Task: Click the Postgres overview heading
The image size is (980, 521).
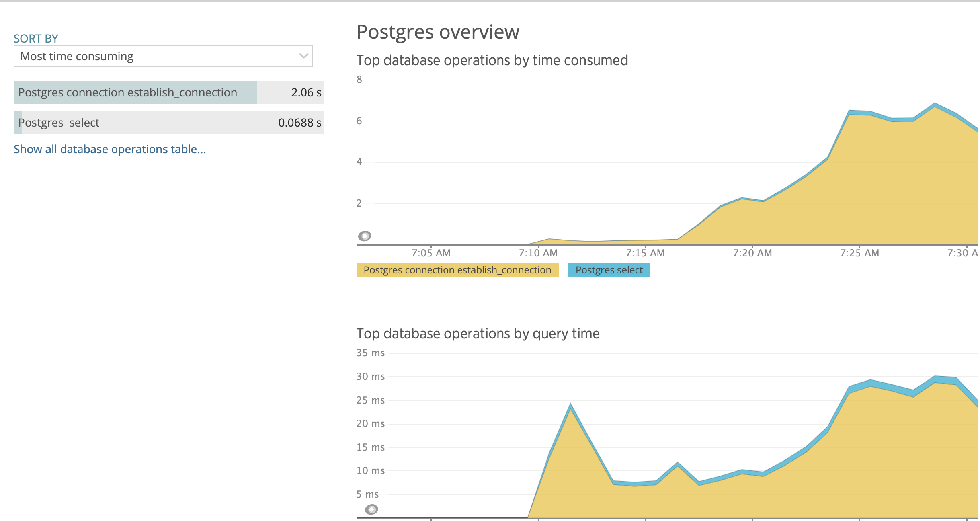Action: click(x=438, y=32)
